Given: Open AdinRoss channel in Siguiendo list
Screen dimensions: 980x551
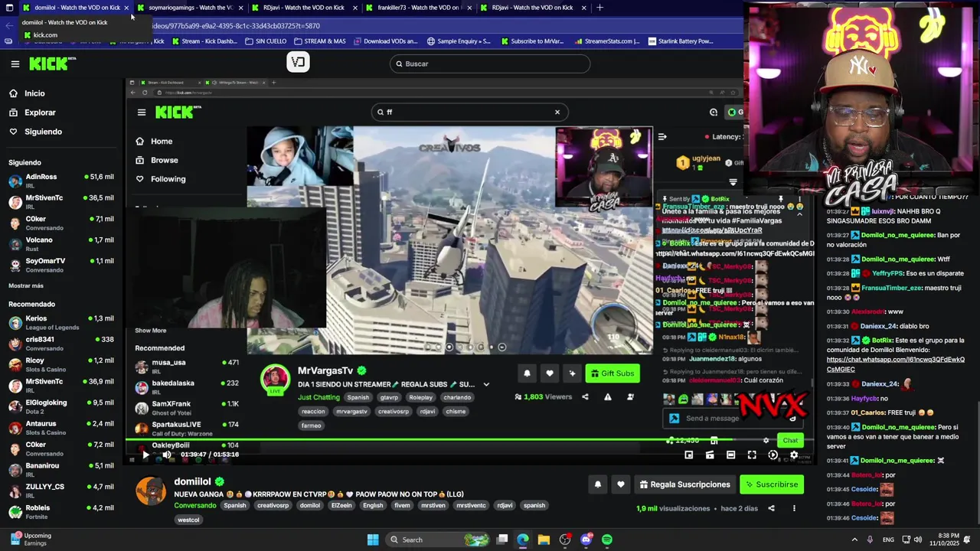Looking at the screenshot, I should pyautogui.click(x=61, y=181).
